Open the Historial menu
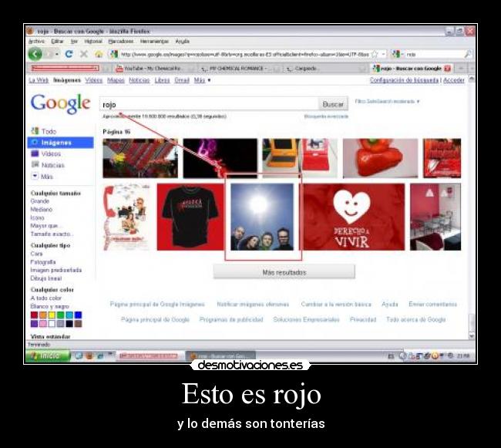501x448 pixels. (x=93, y=41)
